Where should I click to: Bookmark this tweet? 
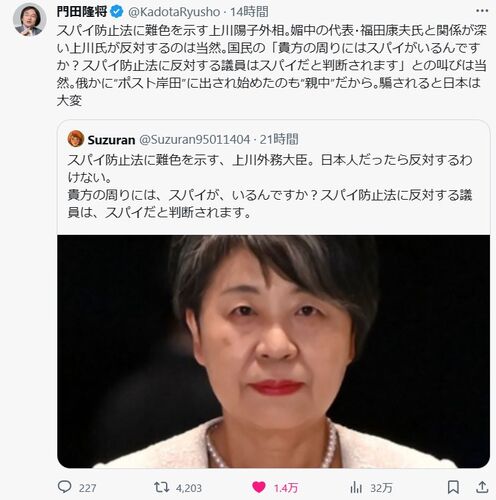[x=453, y=487]
